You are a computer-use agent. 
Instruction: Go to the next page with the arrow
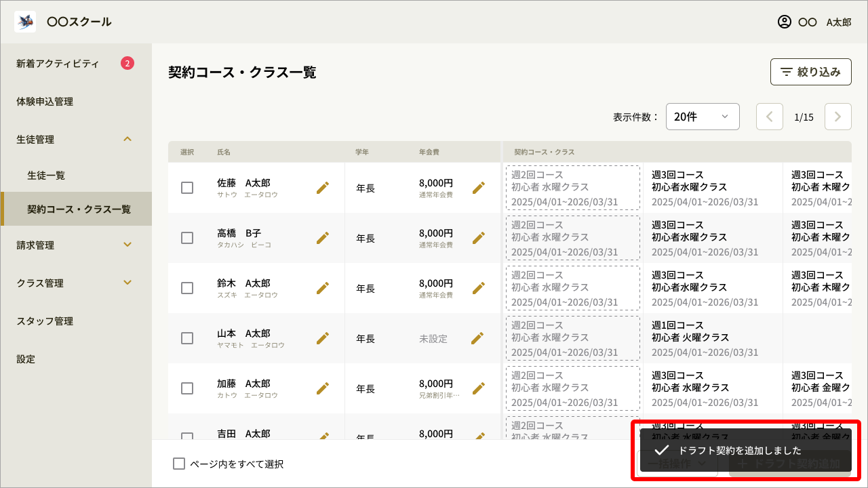click(837, 116)
